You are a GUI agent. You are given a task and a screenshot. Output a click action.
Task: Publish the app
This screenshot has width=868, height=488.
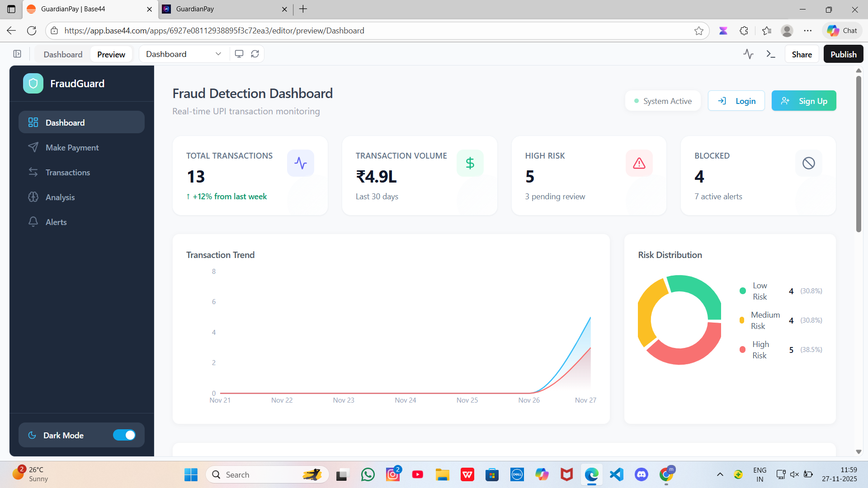pos(843,54)
